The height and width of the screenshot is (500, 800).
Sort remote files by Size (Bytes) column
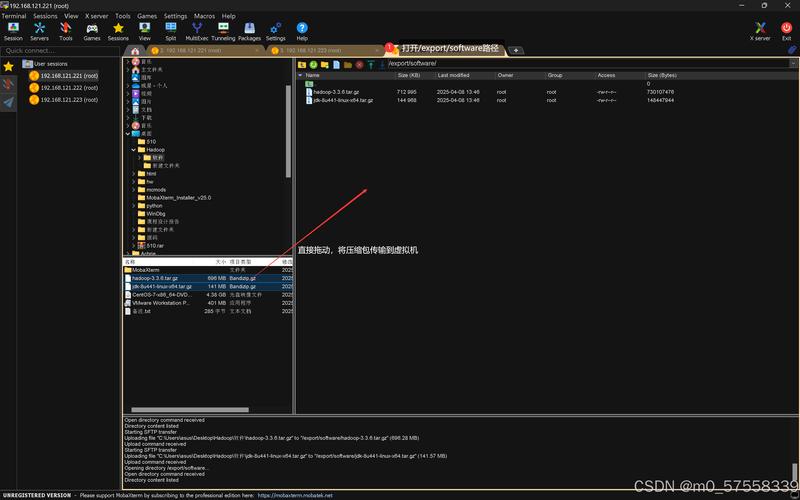click(x=662, y=75)
